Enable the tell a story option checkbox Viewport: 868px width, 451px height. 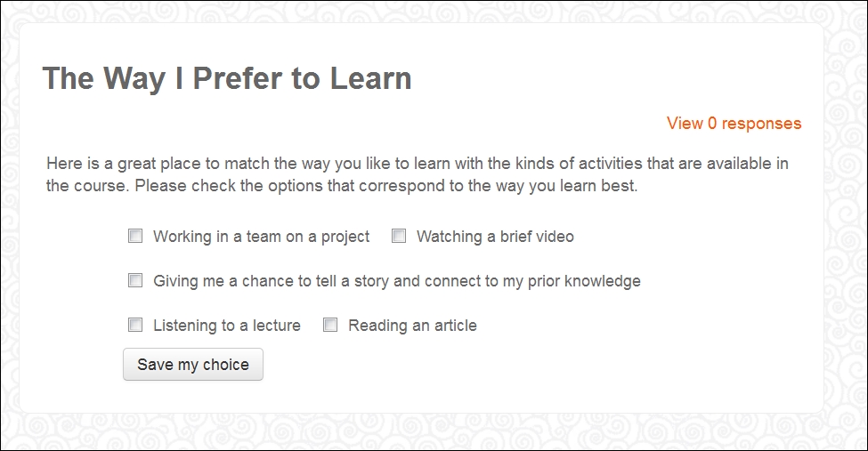[x=135, y=280]
